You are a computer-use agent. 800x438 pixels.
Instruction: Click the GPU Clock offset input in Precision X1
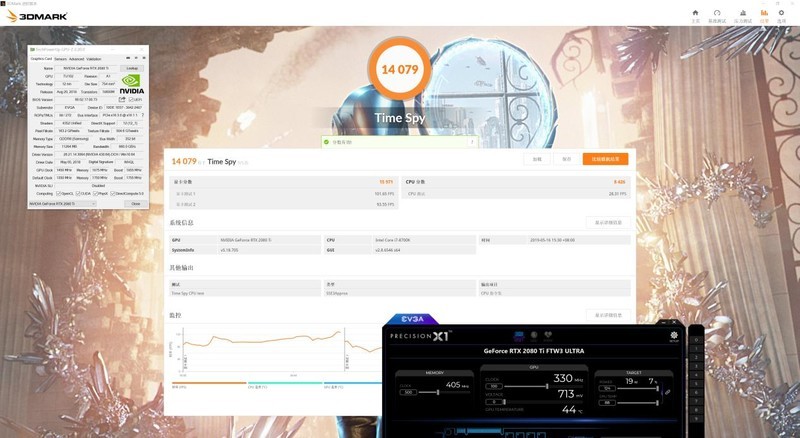coord(494,386)
